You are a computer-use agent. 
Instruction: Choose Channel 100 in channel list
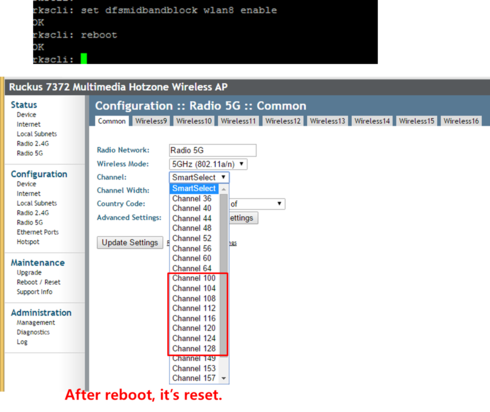point(194,278)
